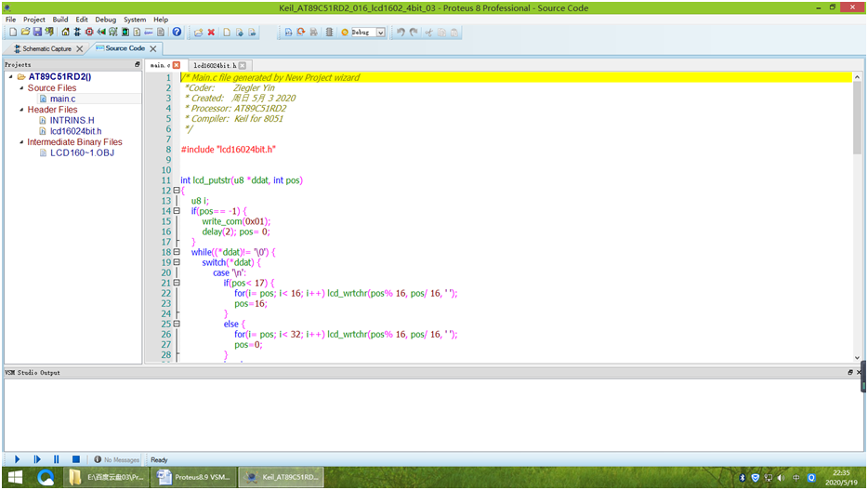Open the Debug configuration dropdown

[x=381, y=33]
